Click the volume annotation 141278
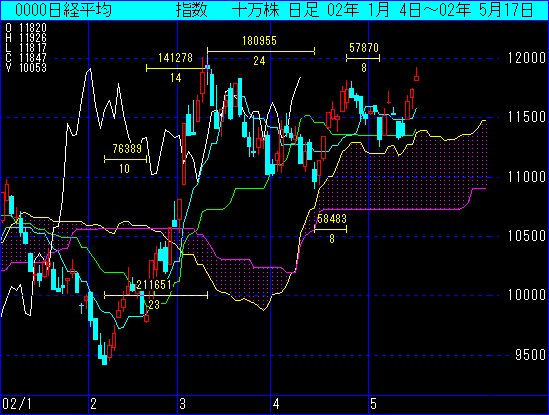Viewport: 549px width, 415px height. (175, 58)
